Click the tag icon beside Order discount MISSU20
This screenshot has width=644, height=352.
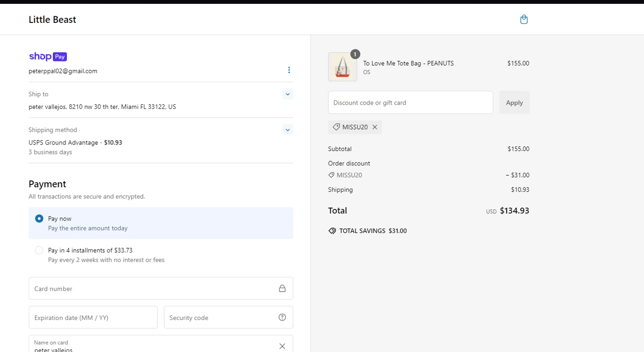[x=331, y=175]
